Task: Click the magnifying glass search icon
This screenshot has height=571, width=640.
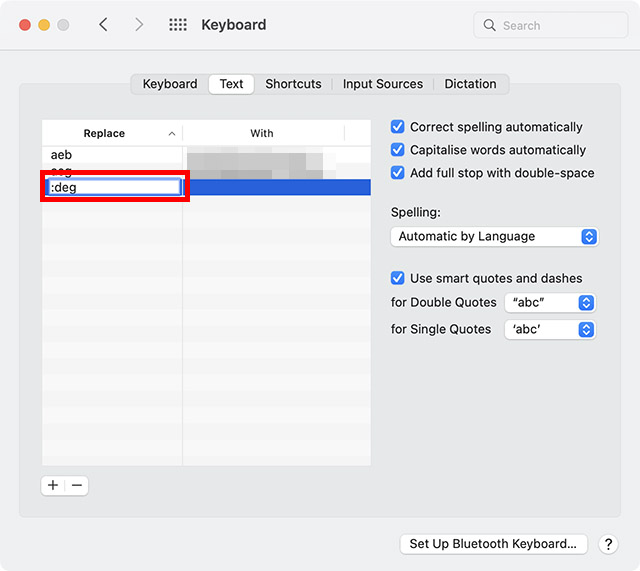Action: (490, 25)
